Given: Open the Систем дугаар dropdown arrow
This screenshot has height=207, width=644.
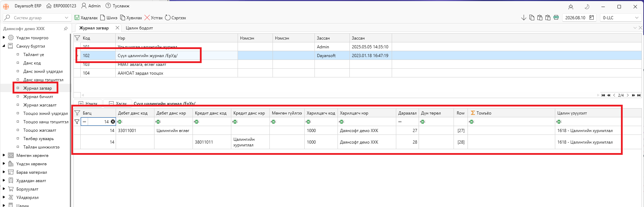Looking at the screenshot, I should (67, 18).
